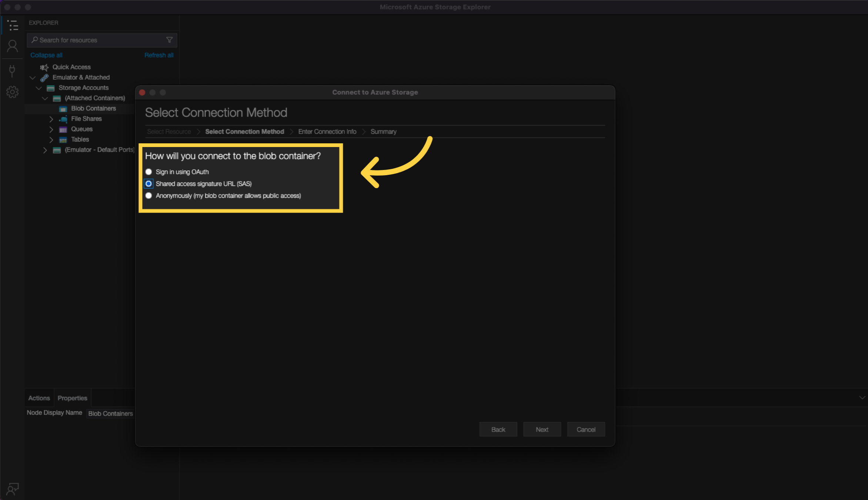Click the plug Connect icon in sidebar

[x=12, y=71]
